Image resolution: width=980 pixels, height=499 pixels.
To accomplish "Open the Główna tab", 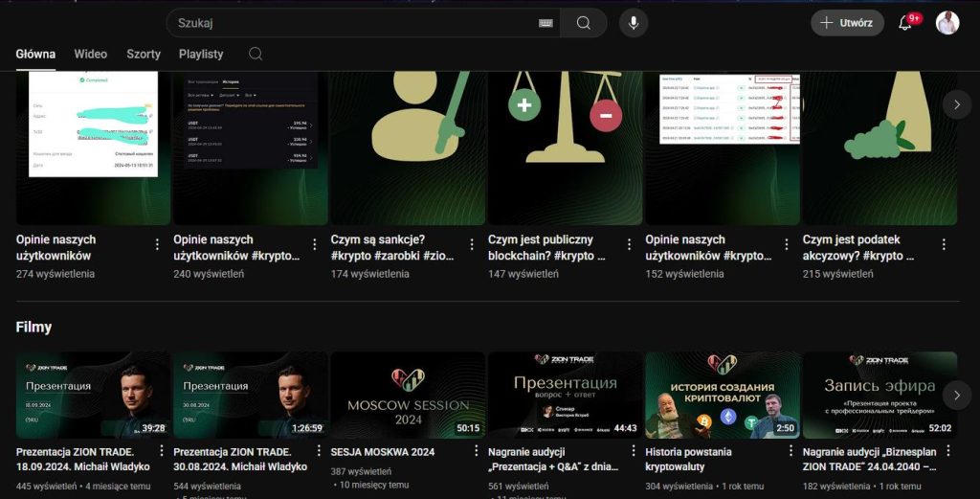I will point(35,55).
